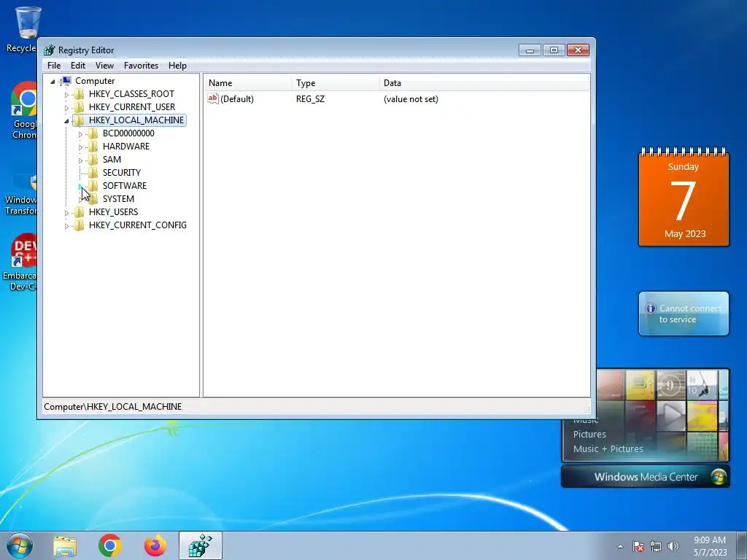747x560 pixels.
Task: Open the View menu
Action: [x=104, y=65]
